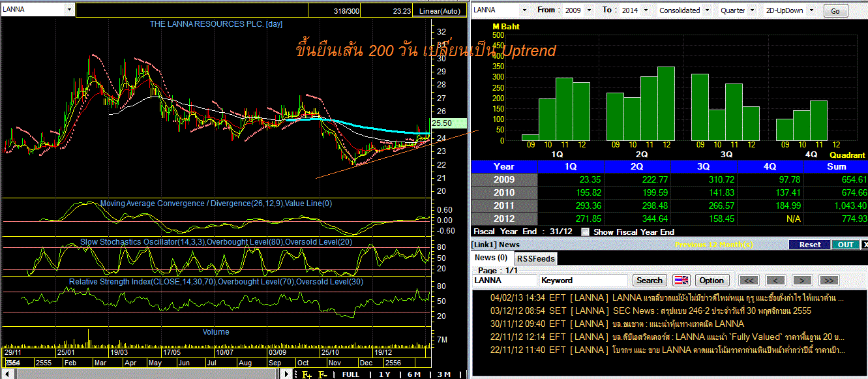Decrease chart font size with F-
868x379 pixels.
click(322, 374)
